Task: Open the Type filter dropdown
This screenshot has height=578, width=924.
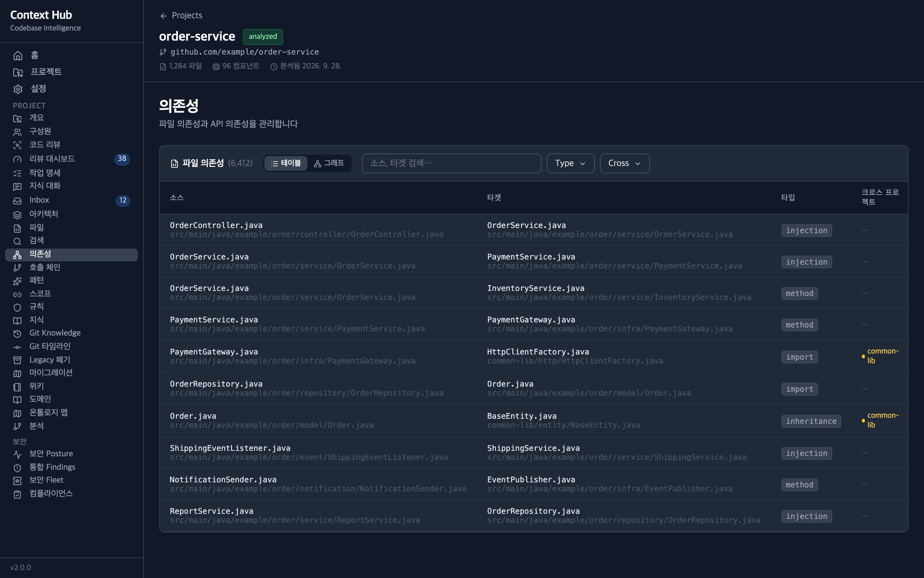Action: click(570, 163)
